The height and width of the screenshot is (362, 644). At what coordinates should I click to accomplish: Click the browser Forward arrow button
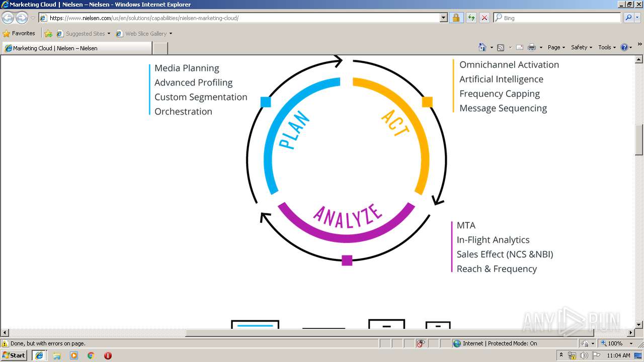[22, 18]
